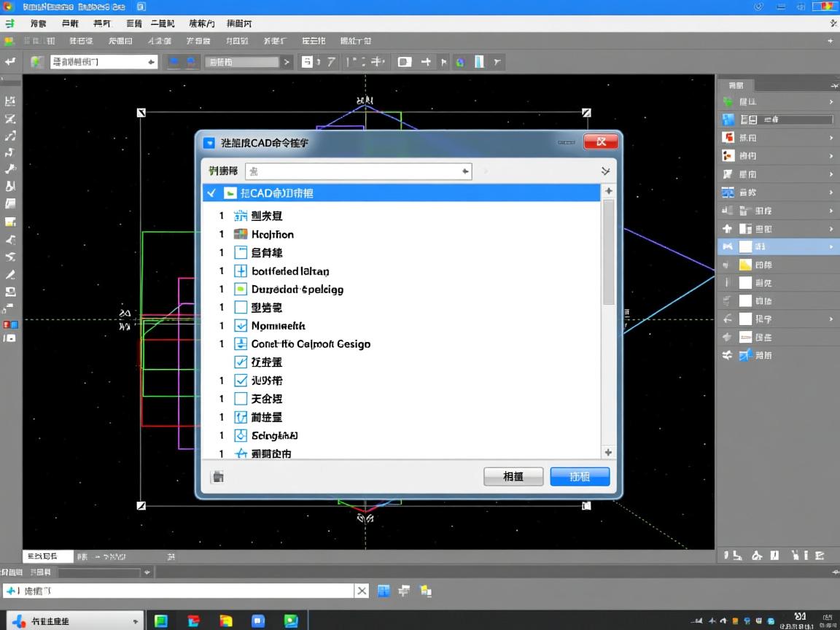Select the tab at the right panel top
This screenshot has height=630, width=840.
(x=737, y=85)
